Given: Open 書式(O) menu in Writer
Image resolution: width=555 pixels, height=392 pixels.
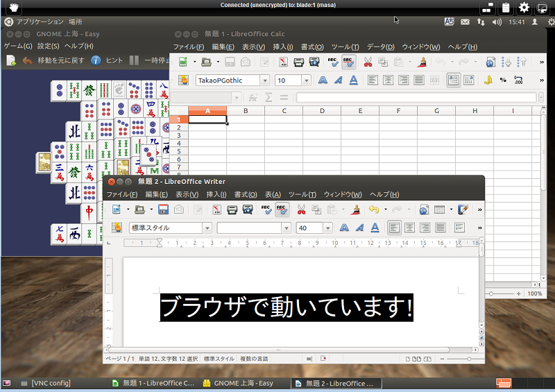Looking at the screenshot, I should coord(246,194).
